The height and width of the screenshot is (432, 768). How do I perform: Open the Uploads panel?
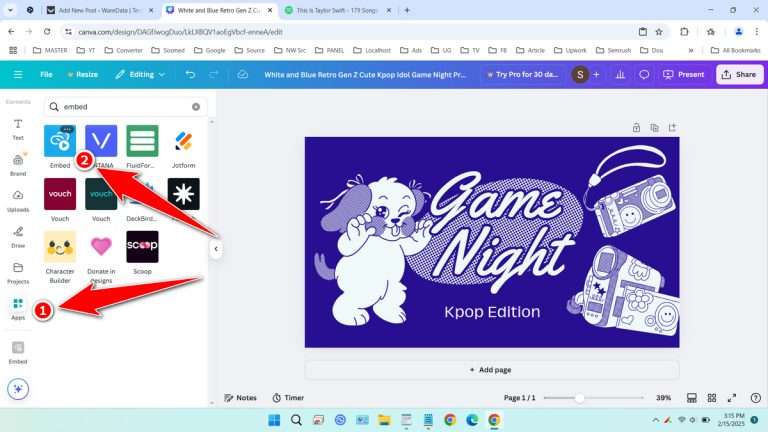pos(18,200)
